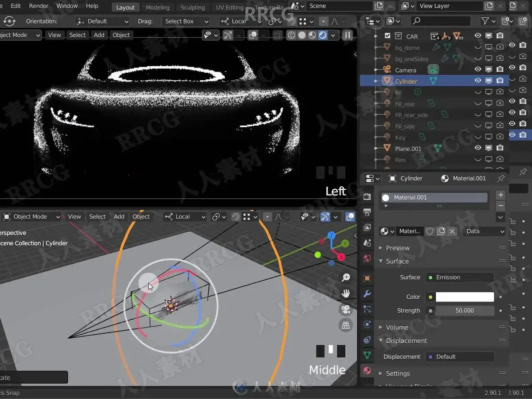This screenshot has width=532, height=399.
Task: Expand the Volume panel
Action: pyautogui.click(x=397, y=327)
